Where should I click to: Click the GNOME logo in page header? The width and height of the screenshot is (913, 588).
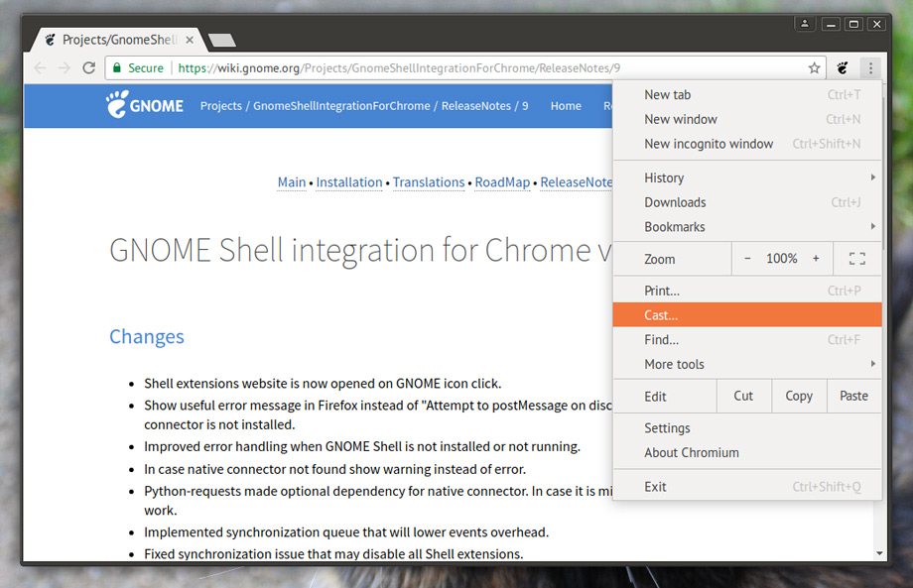145,105
